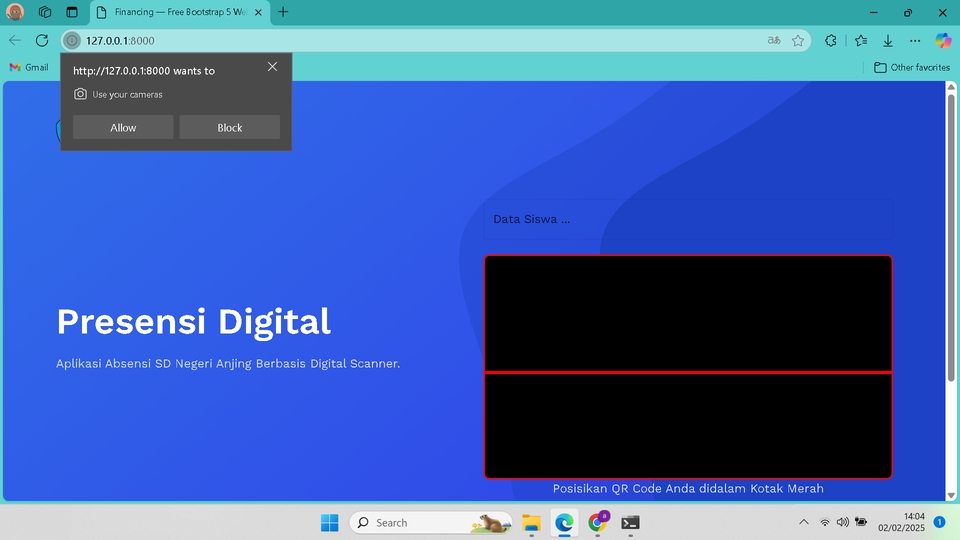Open the Wi-Fi network tray icon
This screenshot has height=540, width=960.
(x=825, y=522)
